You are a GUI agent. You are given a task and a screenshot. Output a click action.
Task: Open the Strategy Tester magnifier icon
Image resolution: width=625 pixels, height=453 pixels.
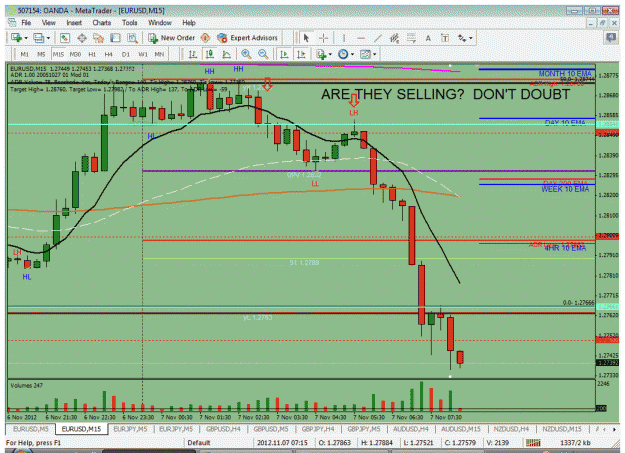(x=132, y=38)
